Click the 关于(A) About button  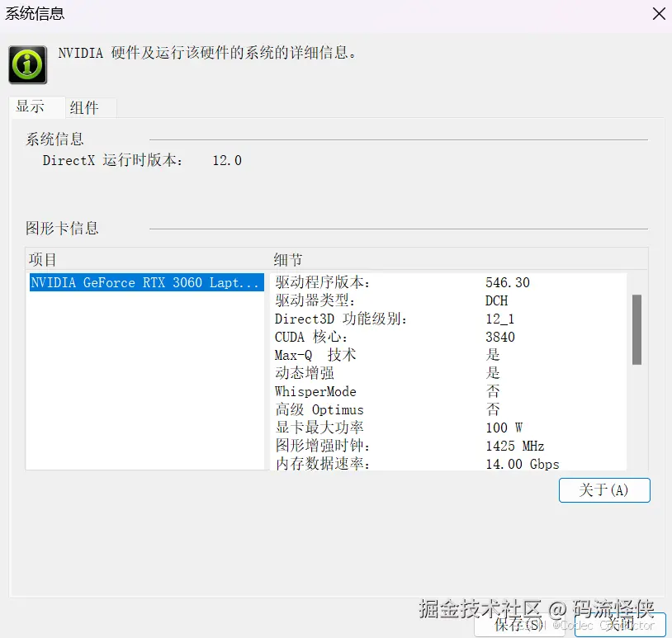604,490
